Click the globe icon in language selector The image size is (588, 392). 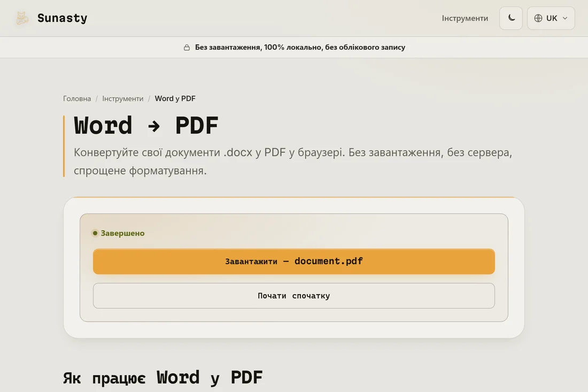click(x=538, y=18)
